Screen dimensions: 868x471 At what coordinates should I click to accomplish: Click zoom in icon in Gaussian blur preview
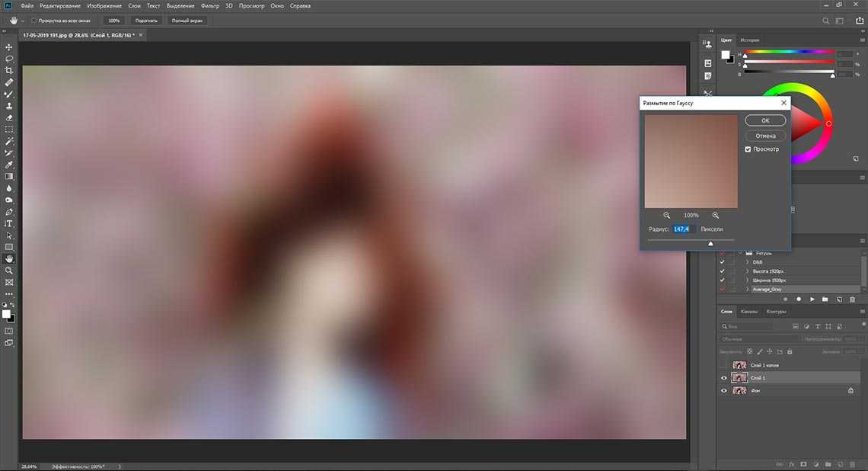click(x=716, y=216)
